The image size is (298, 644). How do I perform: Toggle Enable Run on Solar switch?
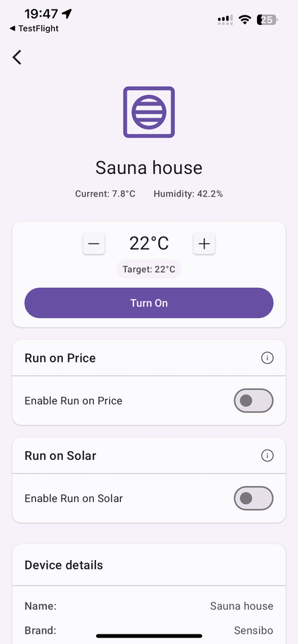pyautogui.click(x=253, y=499)
